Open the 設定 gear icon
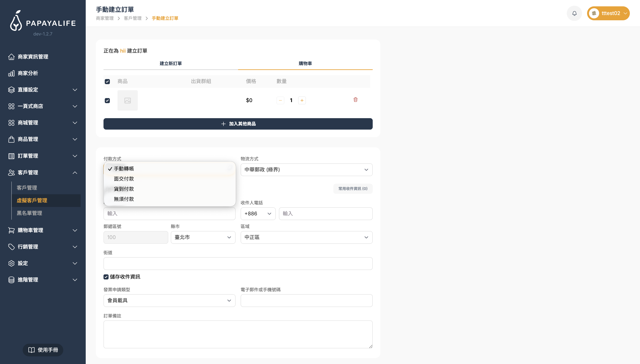 11,263
